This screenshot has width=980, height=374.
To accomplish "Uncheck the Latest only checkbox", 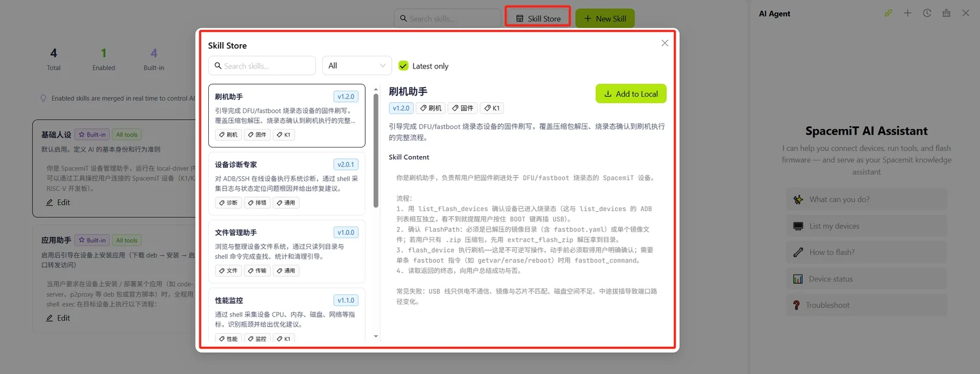I will coord(403,65).
